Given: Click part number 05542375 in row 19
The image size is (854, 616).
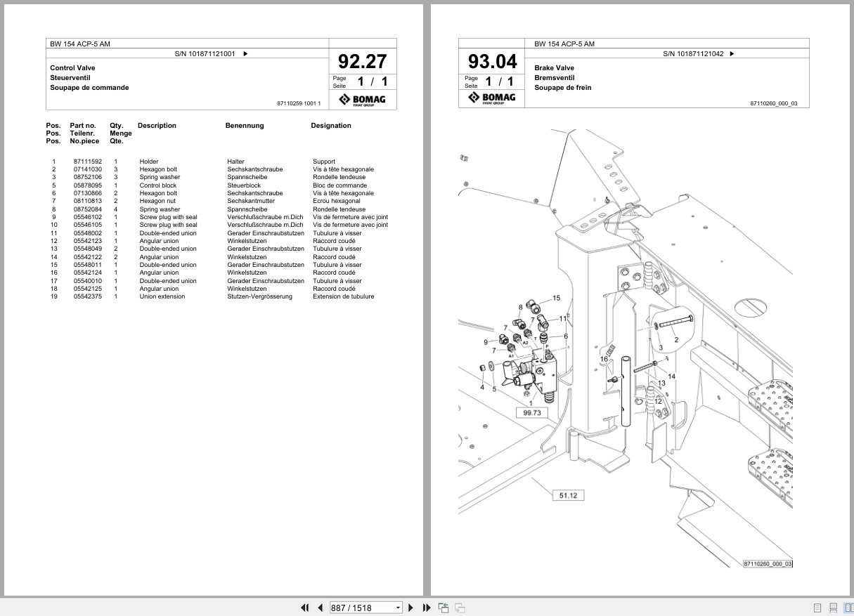Looking at the screenshot, I should pyautogui.click(x=87, y=296).
